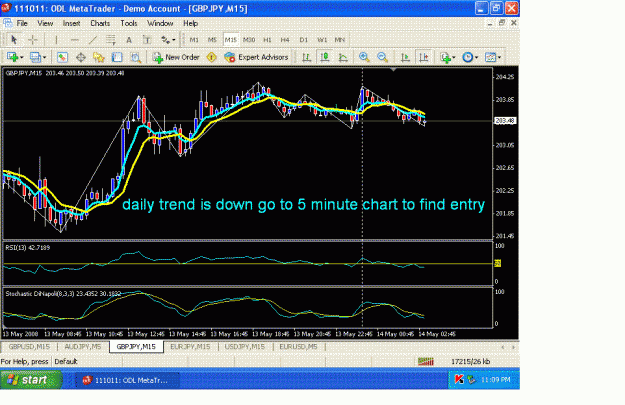Switch timeframe to H4
Screen dimensions: 625x405
285,39
